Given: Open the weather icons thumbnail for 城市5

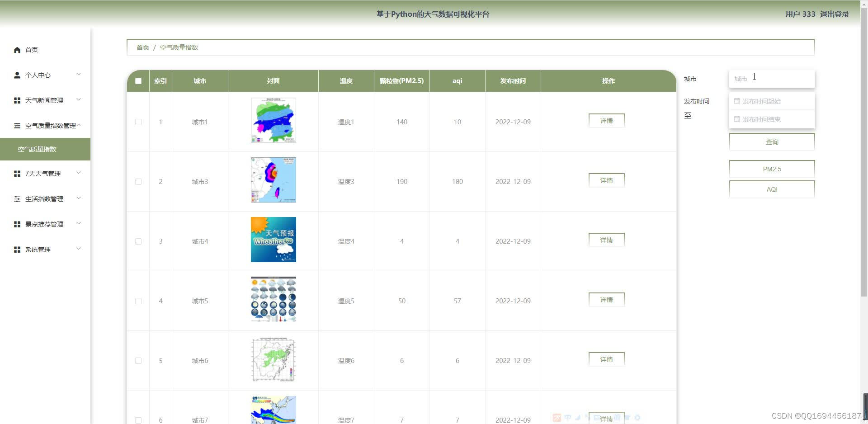Looking at the screenshot, I should [274, 299].
